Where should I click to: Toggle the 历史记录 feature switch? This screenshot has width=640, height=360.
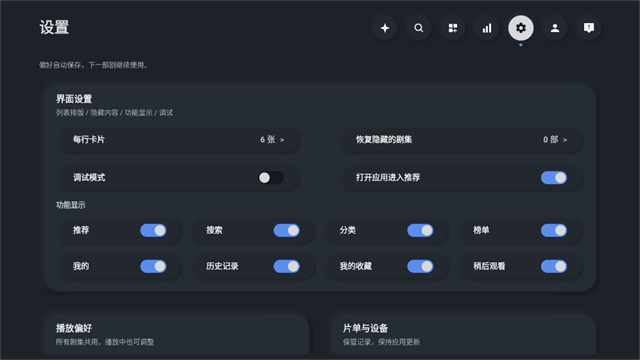point(287,266)
